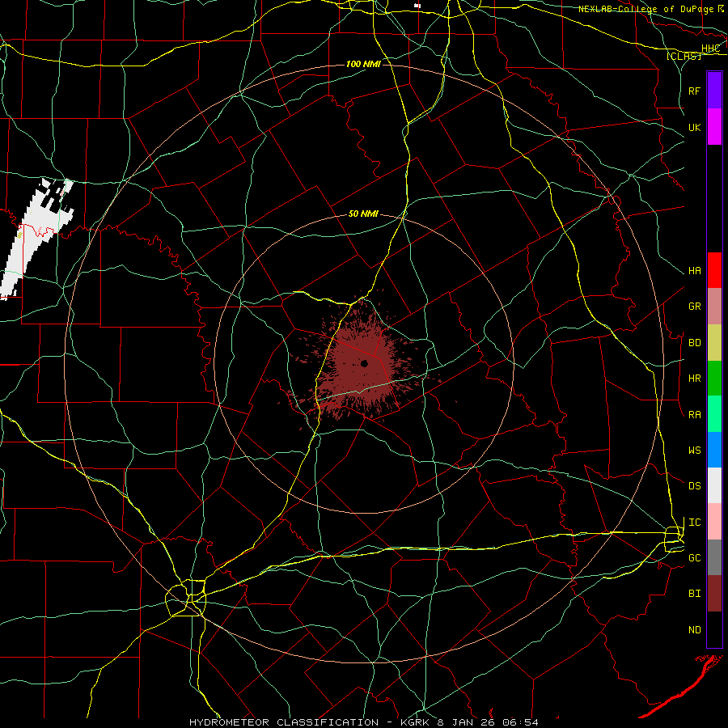The image size is (728, 728).
Task: Click the NEXLAB-College of DuPage text
Action: (x=645, y=9)
